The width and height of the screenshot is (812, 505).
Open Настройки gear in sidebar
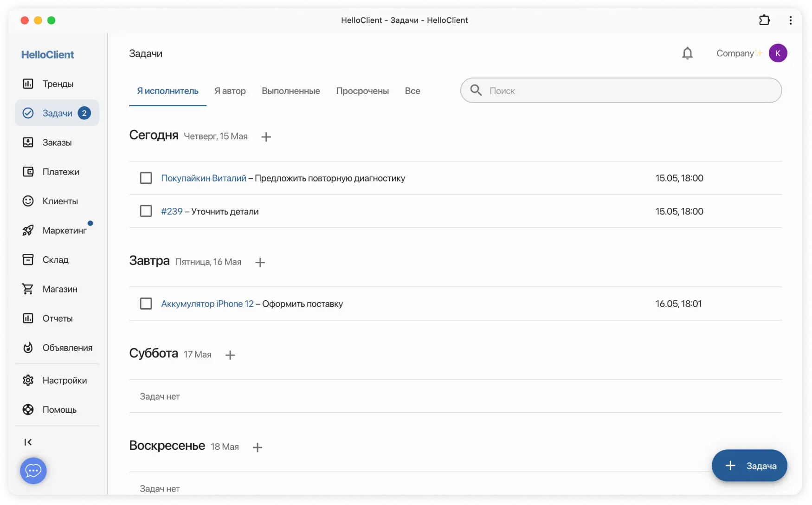(28, 380)
